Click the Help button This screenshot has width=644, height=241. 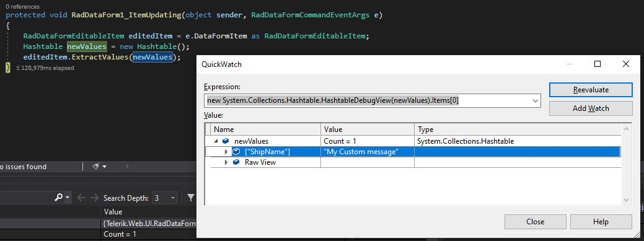pyautogui.click(x=601, y=222)
